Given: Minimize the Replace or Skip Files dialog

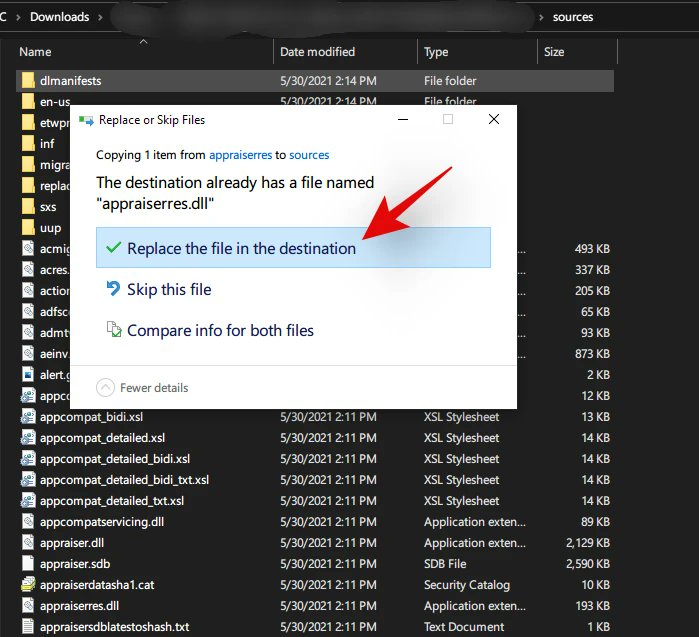Looking at the screenshot, I should [403, 119].
